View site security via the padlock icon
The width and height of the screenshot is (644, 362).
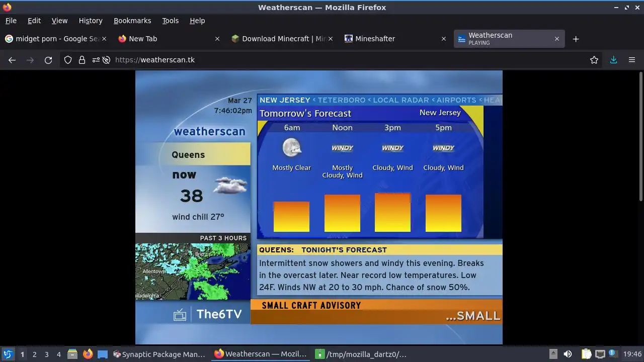click(82, 60)
